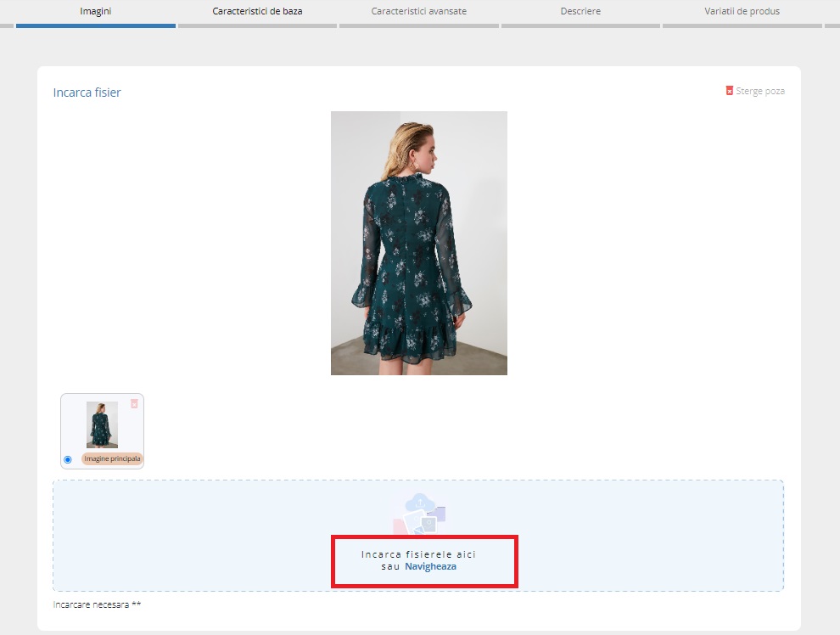Switch to the Variatii de produs tab
This screenshot has width=840, height=635.
pyautogui.click(x=742, y=11)
